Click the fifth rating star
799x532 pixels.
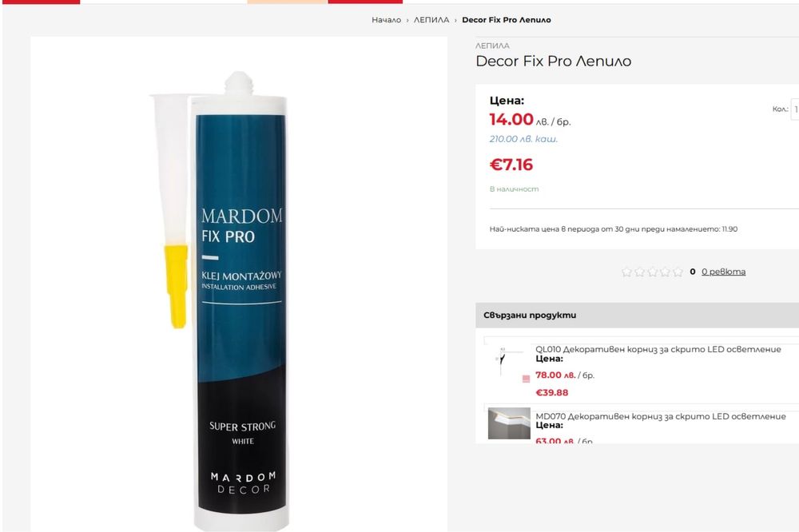tap(678, 272)
